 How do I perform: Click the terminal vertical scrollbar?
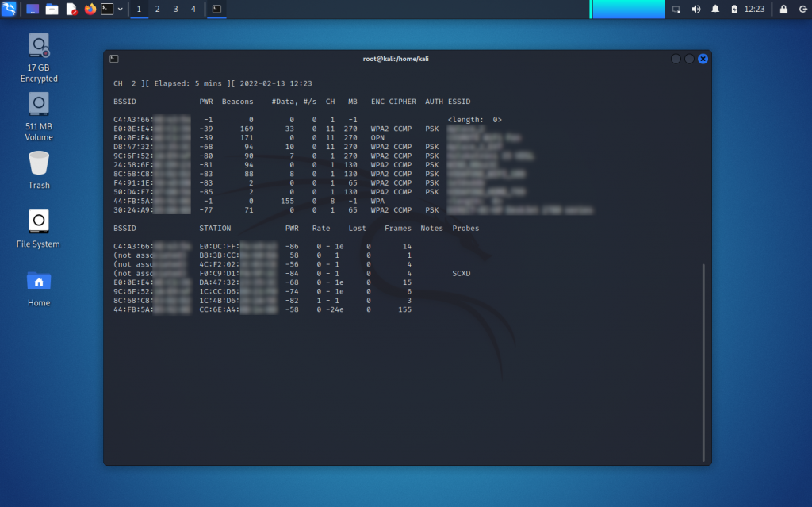[x=703, y=362]
